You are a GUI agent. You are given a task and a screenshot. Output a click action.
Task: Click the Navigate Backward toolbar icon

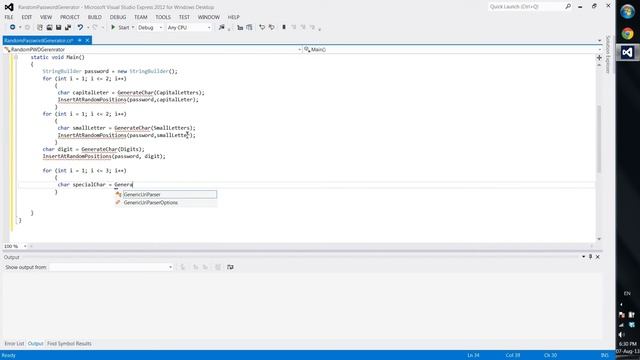click(x=12, y=27)
